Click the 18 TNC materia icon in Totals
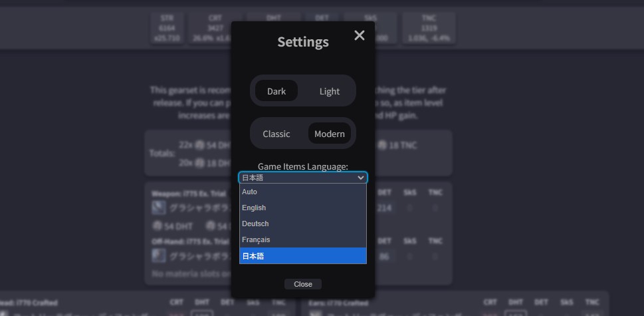The width and height of the screenshot is (644, 316). (383, 145)
